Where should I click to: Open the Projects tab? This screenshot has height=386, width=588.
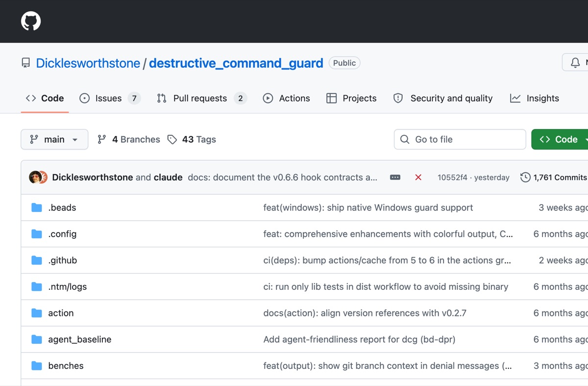coord(351,98)
